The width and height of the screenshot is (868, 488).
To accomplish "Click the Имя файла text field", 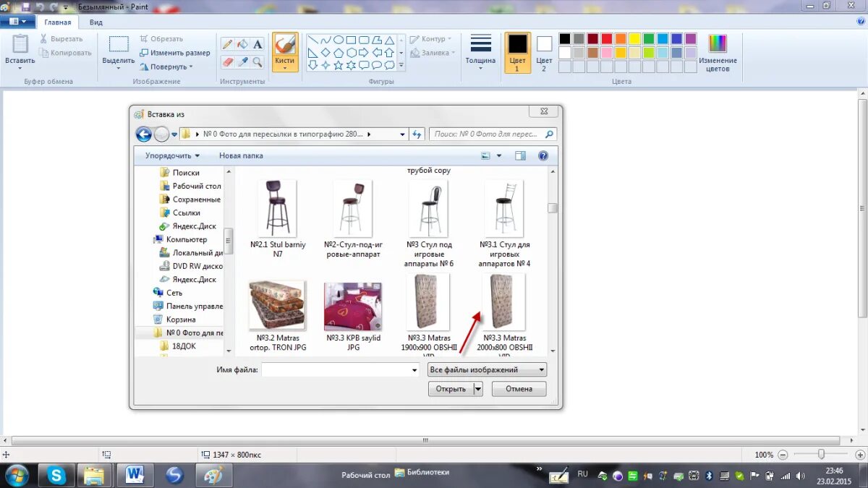I will click(x=336, y=369).
